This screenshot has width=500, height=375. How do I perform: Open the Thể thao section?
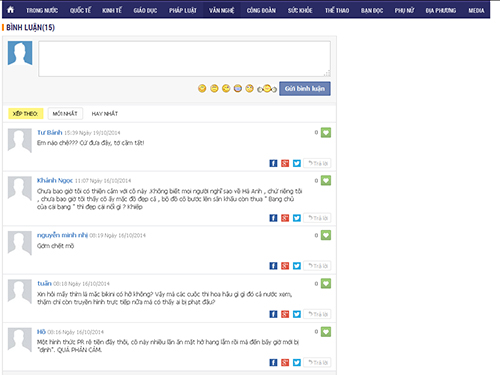click(337, 10)
